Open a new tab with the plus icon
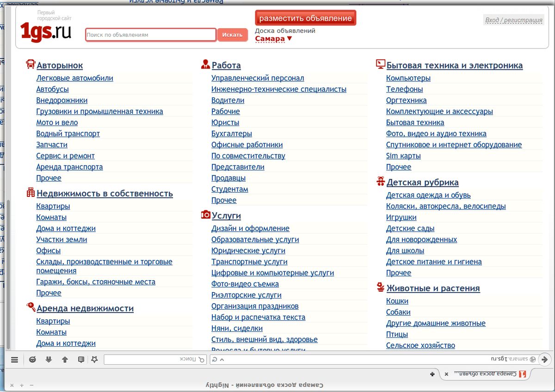 click(x=432, y=374)
